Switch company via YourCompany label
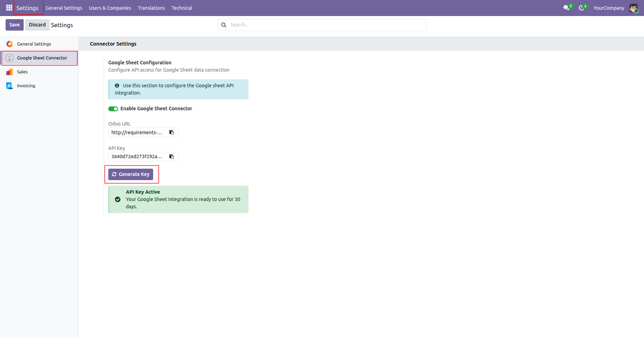The width and height of the screenshot is (644, 338). pos(609,8)
